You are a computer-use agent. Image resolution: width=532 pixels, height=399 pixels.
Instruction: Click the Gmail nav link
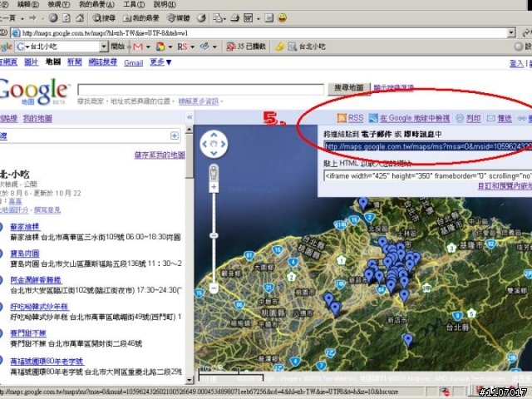click(x=133, y=62)
